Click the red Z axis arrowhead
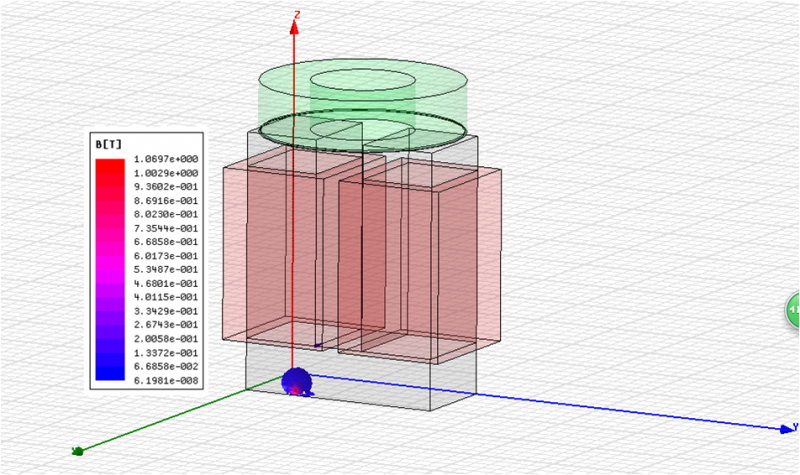Viewport: 800px width, 475px height. pyautogui.click(x=294, y=29)
